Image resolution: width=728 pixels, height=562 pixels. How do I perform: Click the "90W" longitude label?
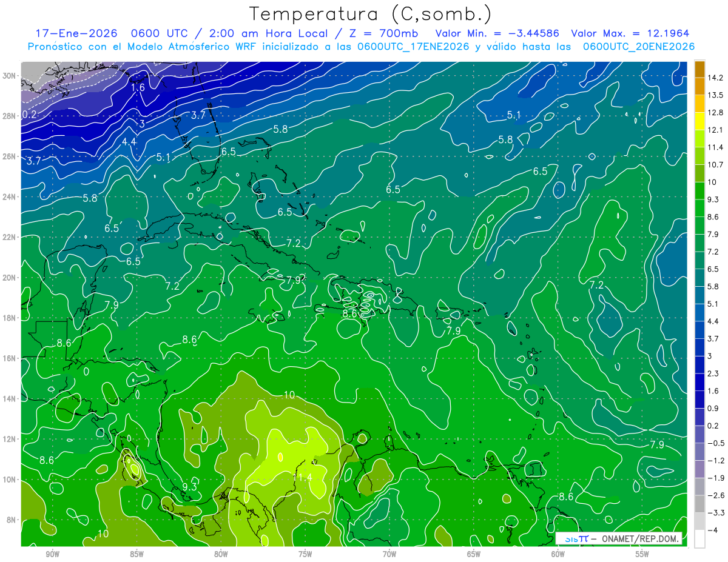52,555
